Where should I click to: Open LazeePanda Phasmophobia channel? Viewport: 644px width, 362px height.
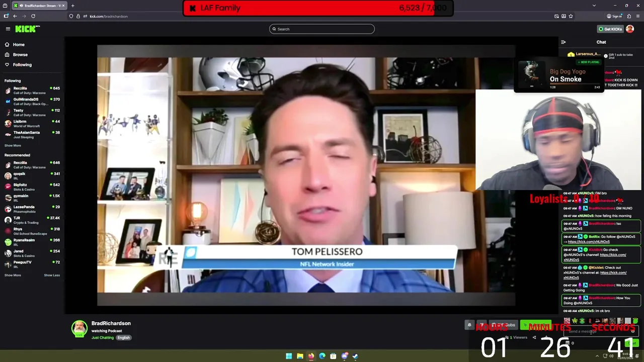pos(32,209)
